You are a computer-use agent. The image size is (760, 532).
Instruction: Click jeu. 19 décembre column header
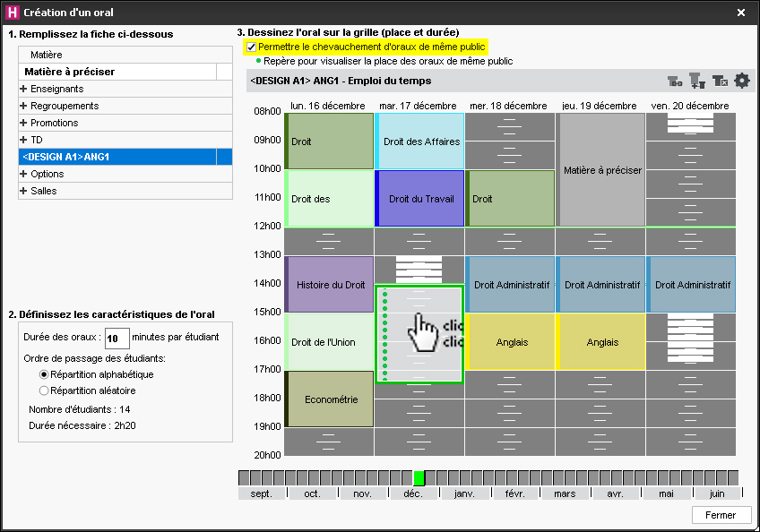pos(599,106)
